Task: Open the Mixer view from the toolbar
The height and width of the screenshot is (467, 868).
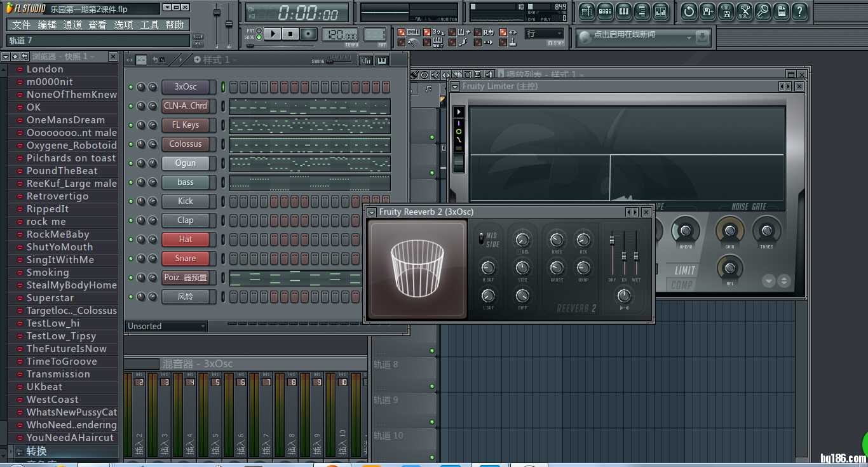Action: click(661, 11)
